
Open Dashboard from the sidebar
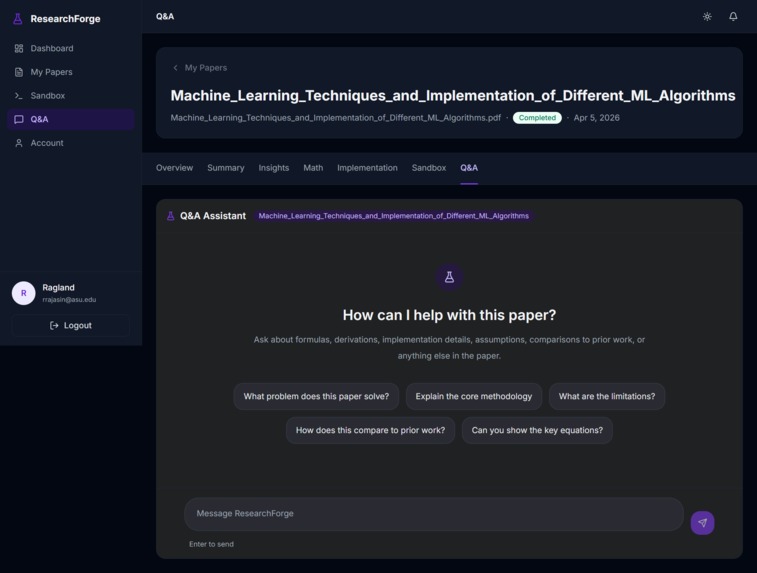pos(70,48)
